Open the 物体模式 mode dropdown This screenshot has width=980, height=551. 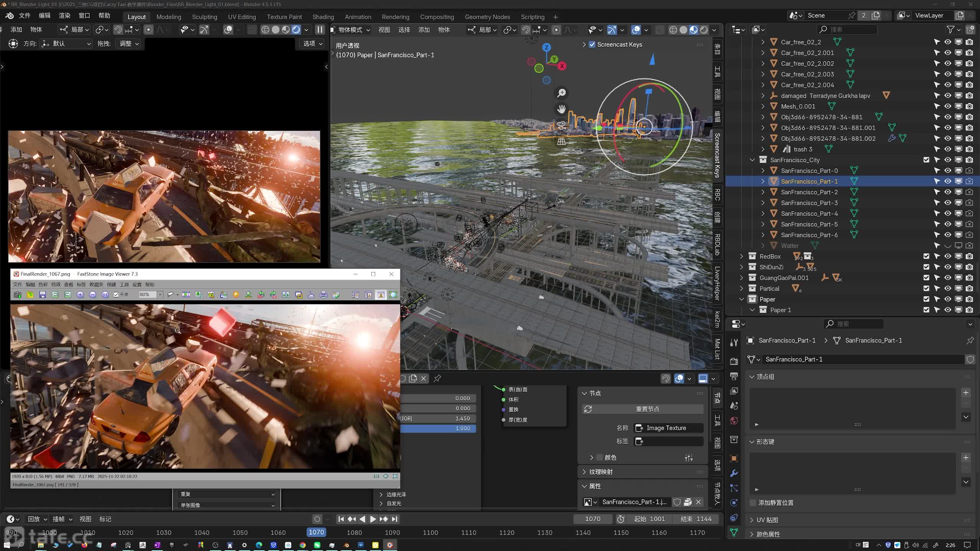coord(350,30)
